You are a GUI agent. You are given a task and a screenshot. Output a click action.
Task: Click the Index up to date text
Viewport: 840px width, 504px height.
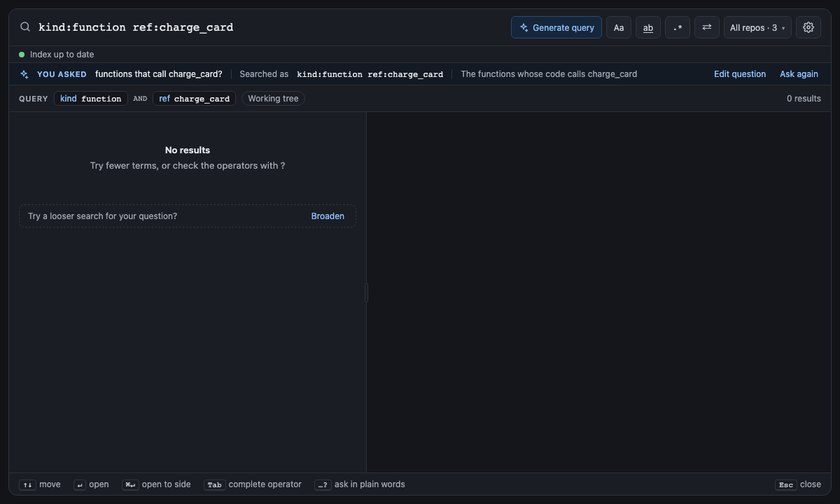(62, 55)
